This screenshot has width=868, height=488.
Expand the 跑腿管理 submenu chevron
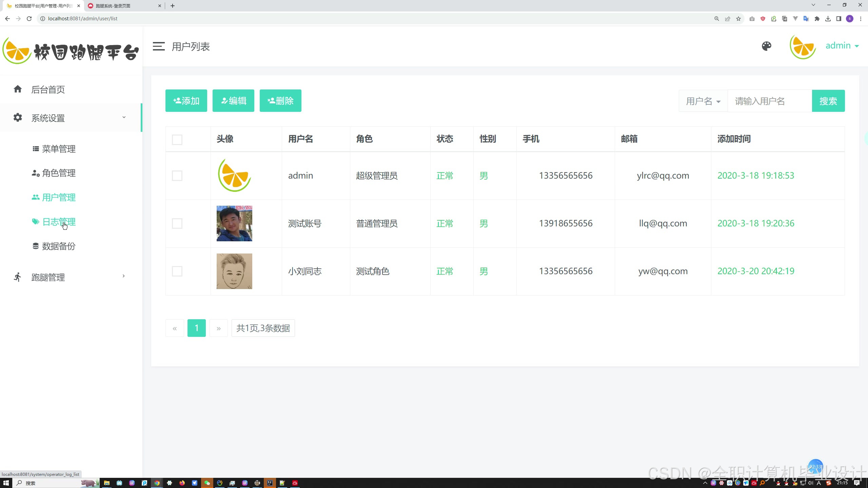coord(123,276)
